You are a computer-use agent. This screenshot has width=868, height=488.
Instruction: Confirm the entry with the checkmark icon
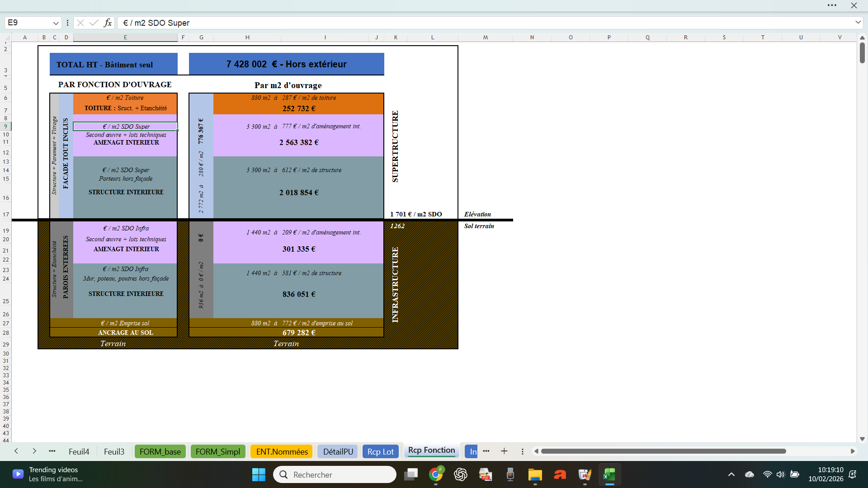(x=94, y=23)
